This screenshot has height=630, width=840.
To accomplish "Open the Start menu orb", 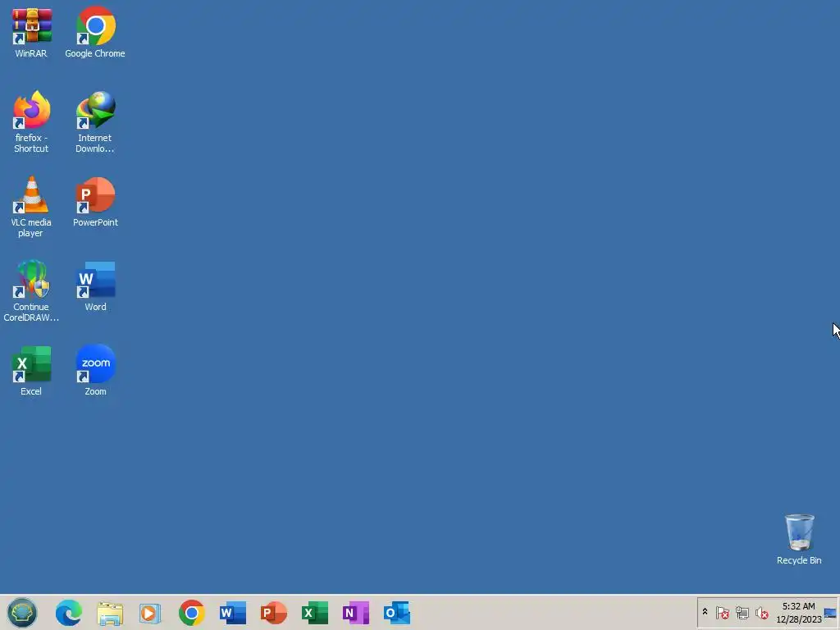I will (22, 612).
